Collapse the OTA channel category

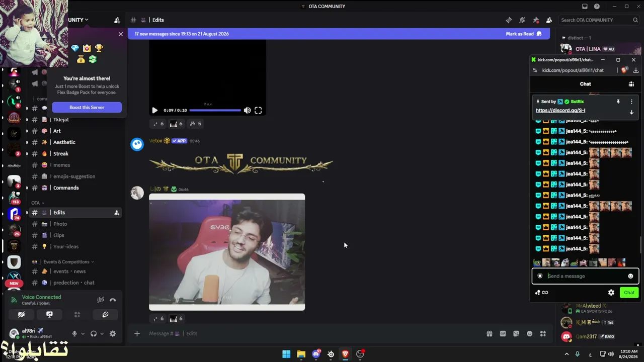(38, 203)
